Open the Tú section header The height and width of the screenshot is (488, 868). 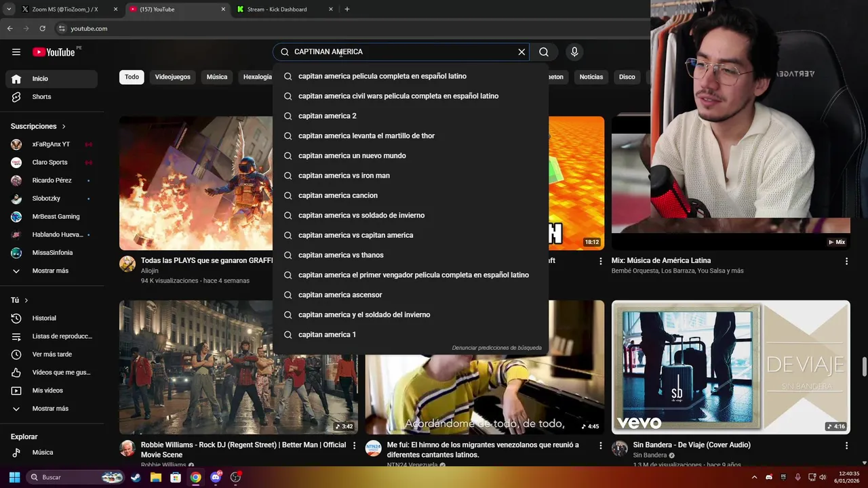(20, 300)
